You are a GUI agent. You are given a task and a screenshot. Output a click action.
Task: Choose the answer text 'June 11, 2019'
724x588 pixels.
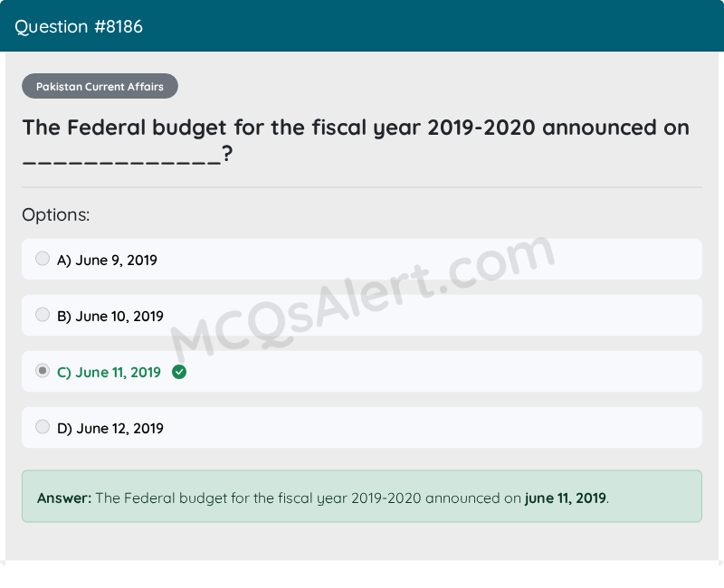(x=119, y=373)
